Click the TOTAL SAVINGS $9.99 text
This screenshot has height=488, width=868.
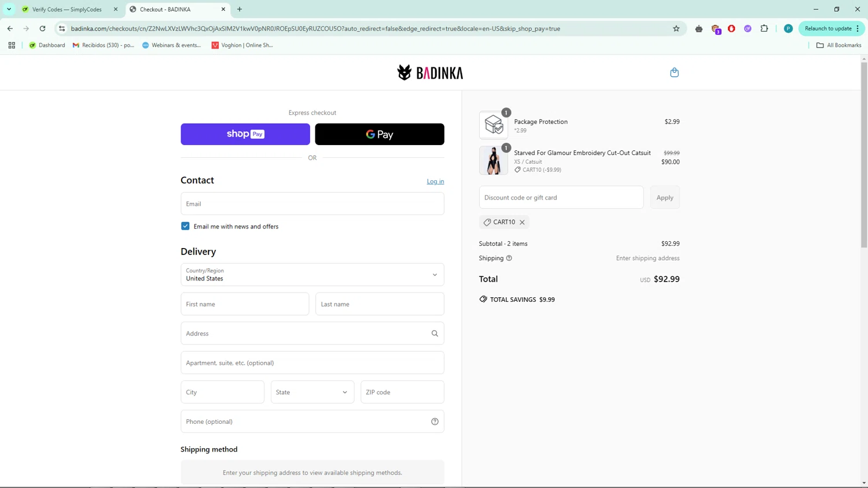click(x=523, y=300)
